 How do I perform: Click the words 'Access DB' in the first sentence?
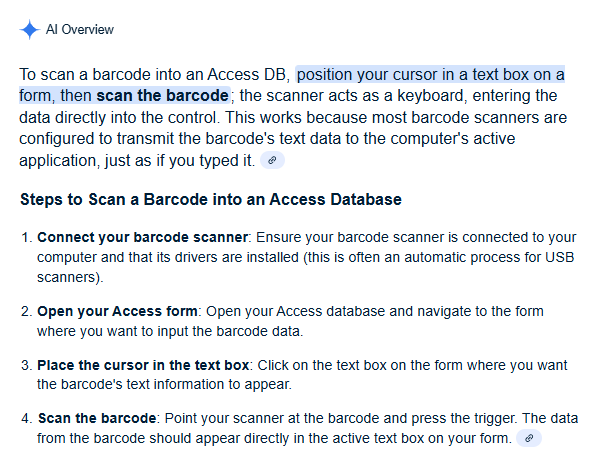(247, 74)
